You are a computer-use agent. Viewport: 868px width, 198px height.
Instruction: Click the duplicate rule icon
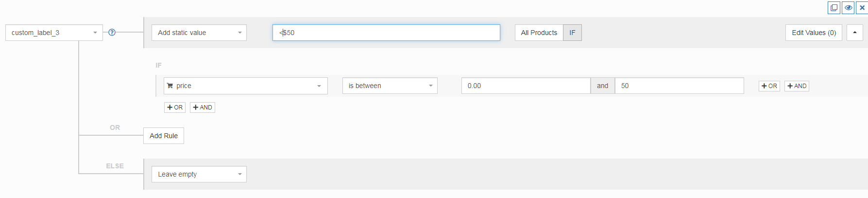pos(834,8)
